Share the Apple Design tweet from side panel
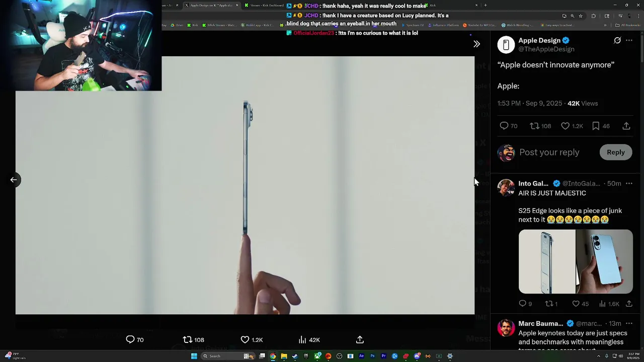Image resolution: width=644 pixels, height=362 pixels. tap(626, 126)
